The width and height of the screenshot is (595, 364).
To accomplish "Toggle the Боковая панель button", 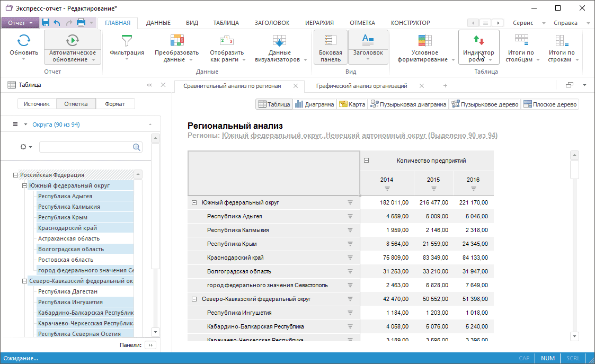I will pyautogui.click(x=331, y=47).
